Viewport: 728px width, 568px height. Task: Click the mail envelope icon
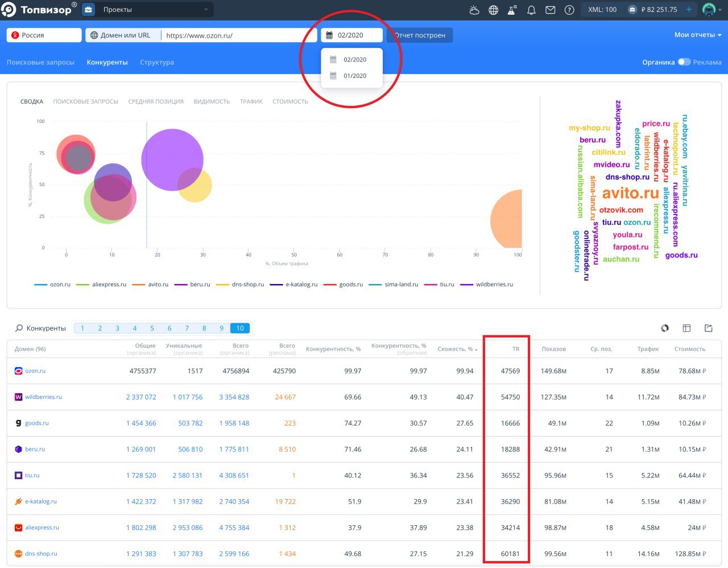[550, 10]
